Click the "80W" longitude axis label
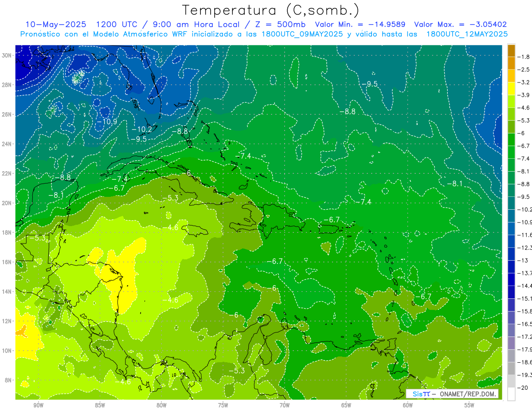 (161, 405)
